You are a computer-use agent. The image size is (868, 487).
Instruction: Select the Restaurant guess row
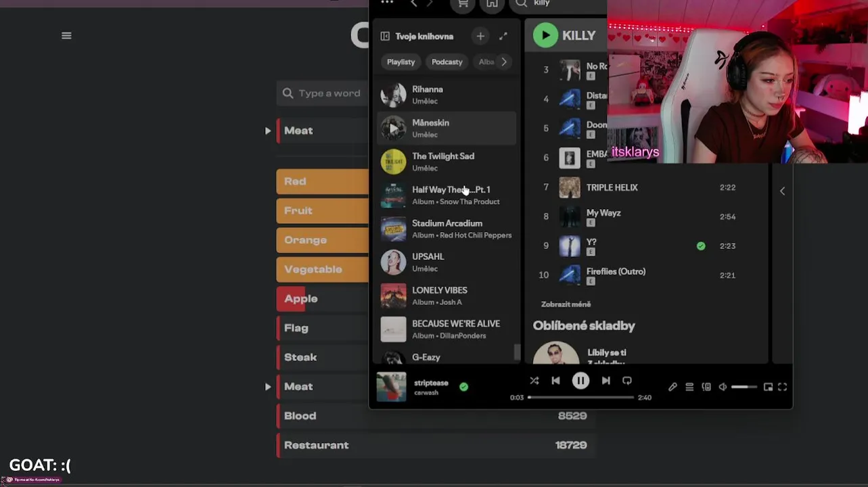tap(436, 445)
